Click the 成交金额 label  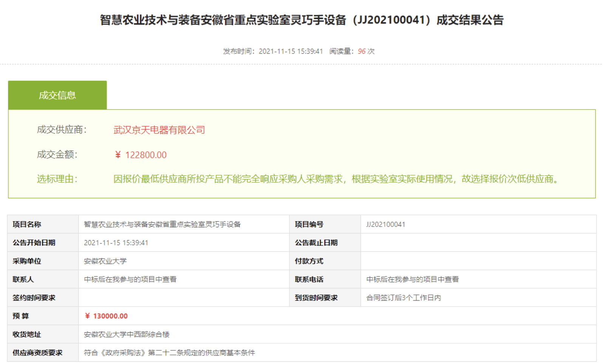click(x=57, y=154)
